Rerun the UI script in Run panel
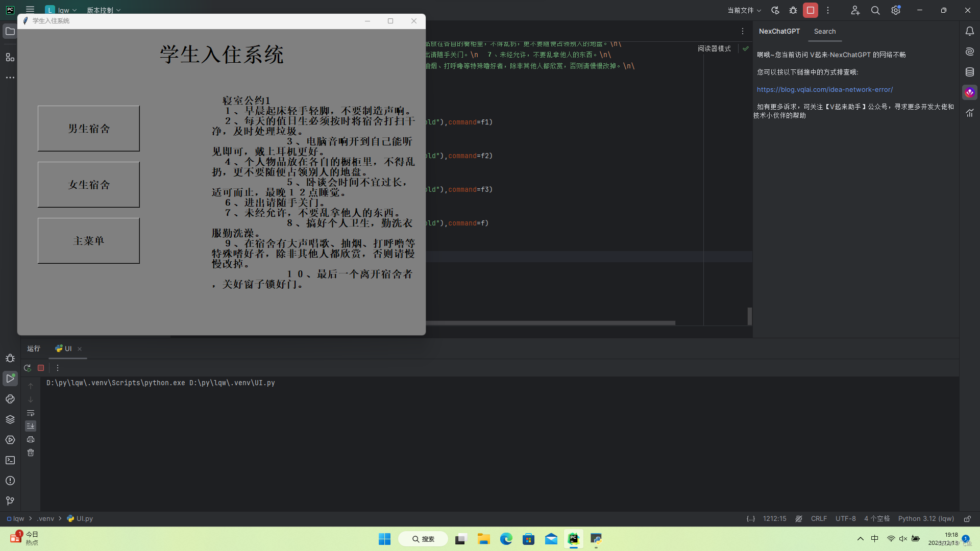This screenshot has height=551, width=980. coord(28,368)
